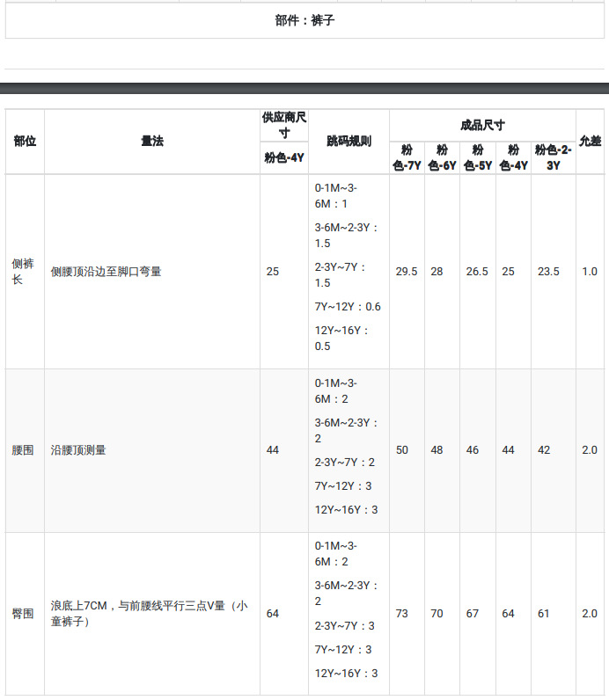Select the 量法 column header
Screen dimensions: 609x700
click(152, 141)
